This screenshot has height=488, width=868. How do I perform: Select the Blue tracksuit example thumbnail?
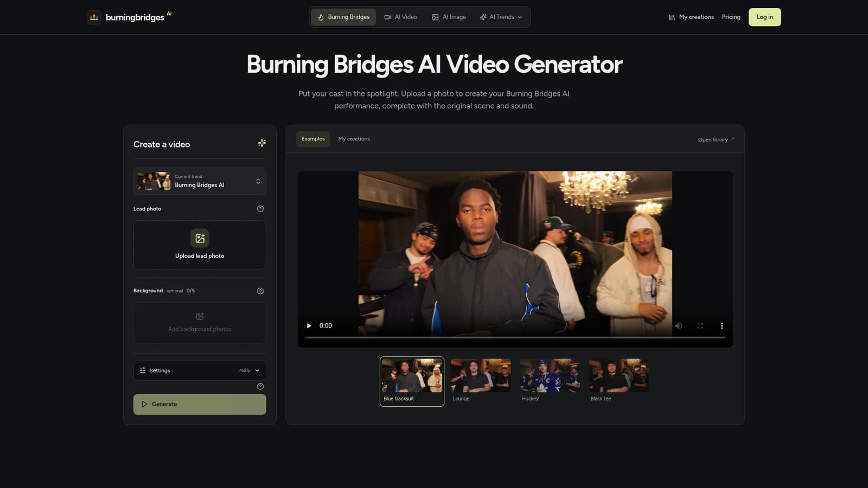[412, 381]
